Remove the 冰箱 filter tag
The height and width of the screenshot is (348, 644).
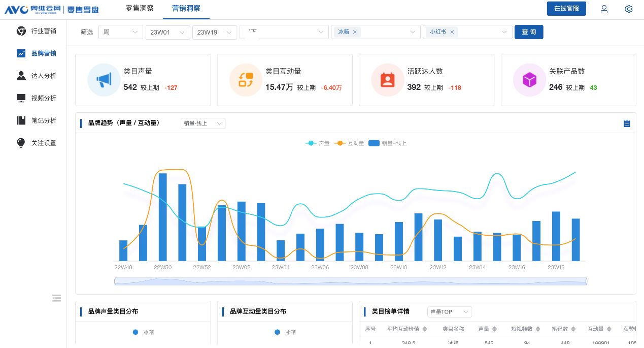[x=356, y=31]
